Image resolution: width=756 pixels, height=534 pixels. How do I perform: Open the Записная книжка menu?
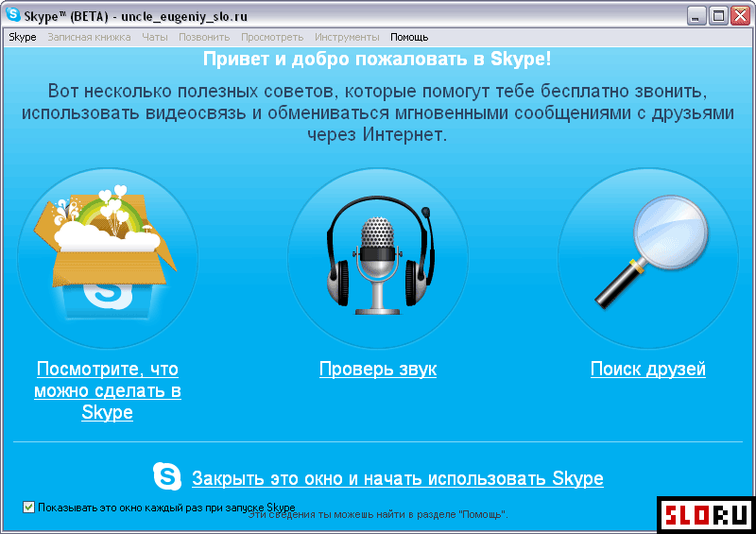(x=89, y=37)
